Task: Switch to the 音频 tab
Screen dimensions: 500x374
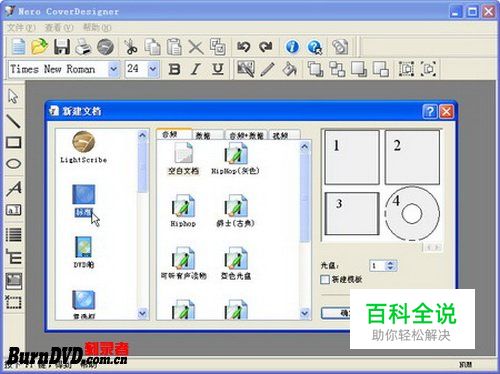Action: click(x=174, y=134)
